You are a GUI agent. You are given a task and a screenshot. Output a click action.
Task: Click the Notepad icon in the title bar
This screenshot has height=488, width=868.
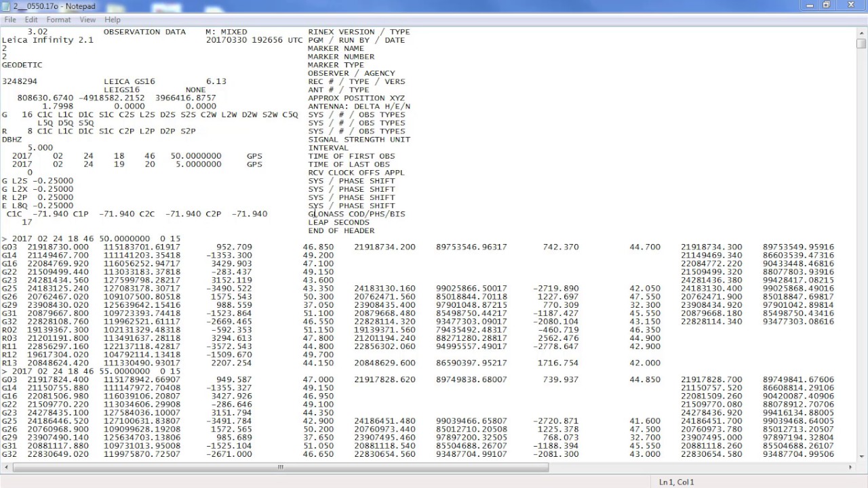click(x=7, y=6)
